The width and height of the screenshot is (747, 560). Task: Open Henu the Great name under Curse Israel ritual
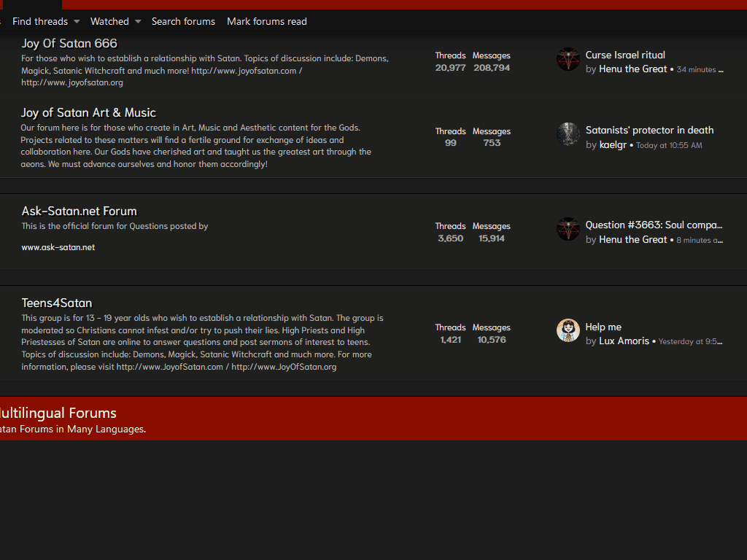point(632,69)
